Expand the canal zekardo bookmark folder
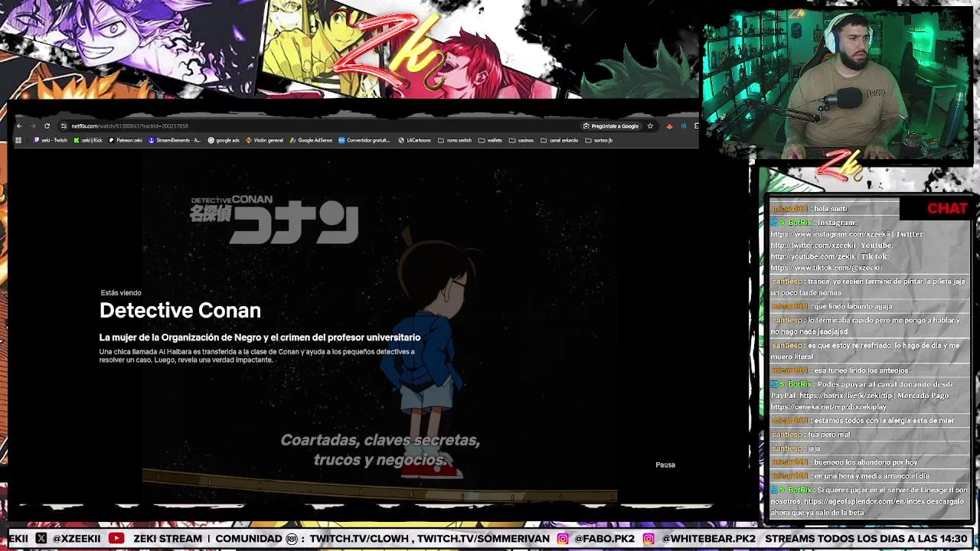Viewport: 980px width, 551px height. click(559, 140)
